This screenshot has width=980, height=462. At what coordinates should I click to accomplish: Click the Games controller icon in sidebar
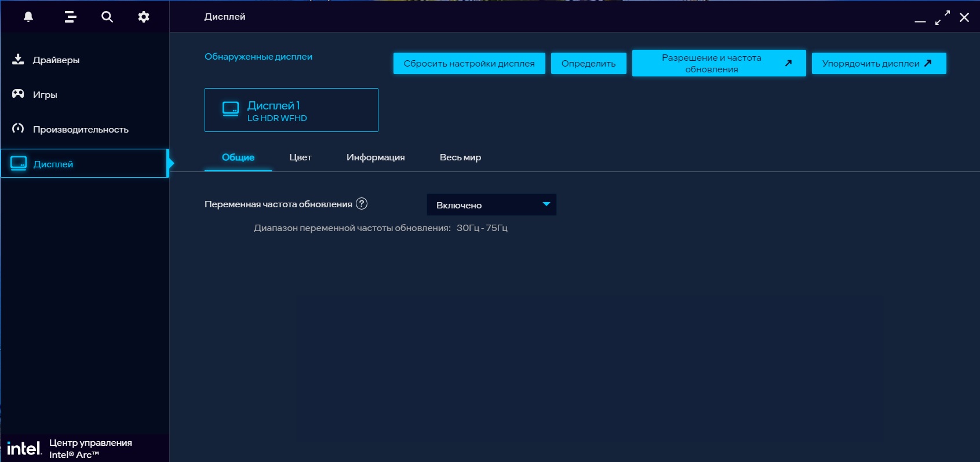[x=18, y=94]
